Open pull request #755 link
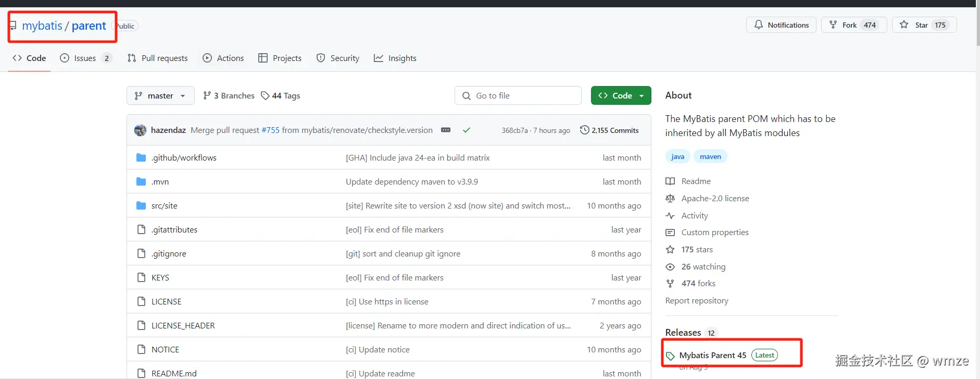The width and height of the screenshot is (980, 379). (x=270, y=130)
